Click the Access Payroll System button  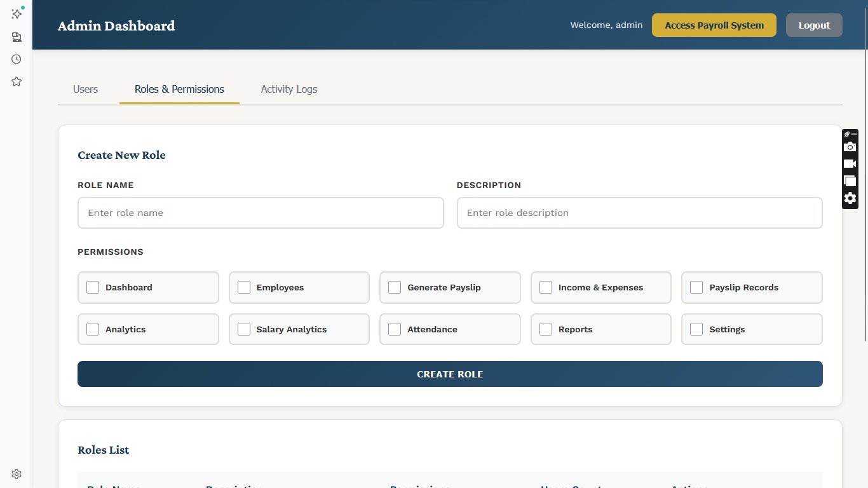point(714,25)
